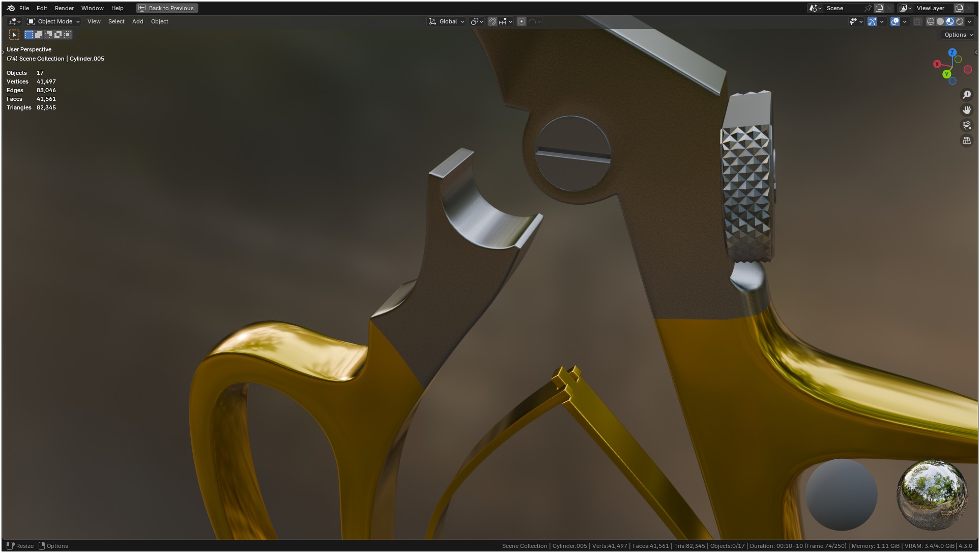Toggle show overlays button
Image resolution: width=980 pixels, height=553 pixels.
coord(895,21)
